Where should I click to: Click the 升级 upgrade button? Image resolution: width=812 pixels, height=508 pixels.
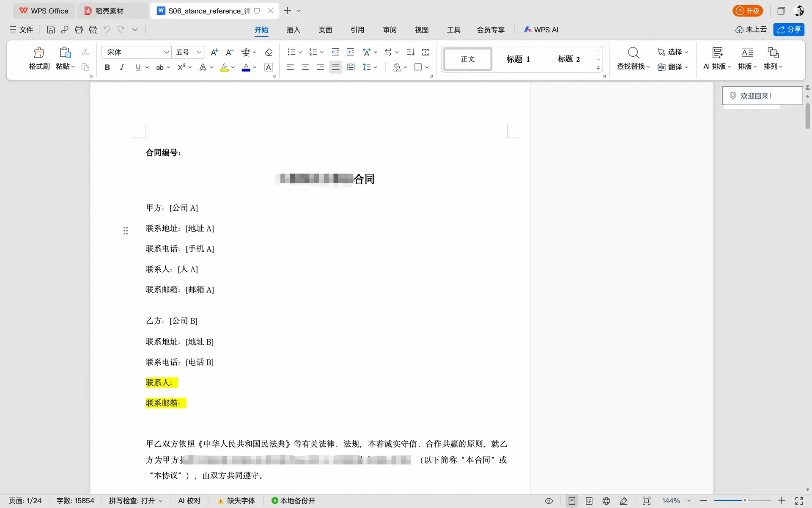point(748,11)
